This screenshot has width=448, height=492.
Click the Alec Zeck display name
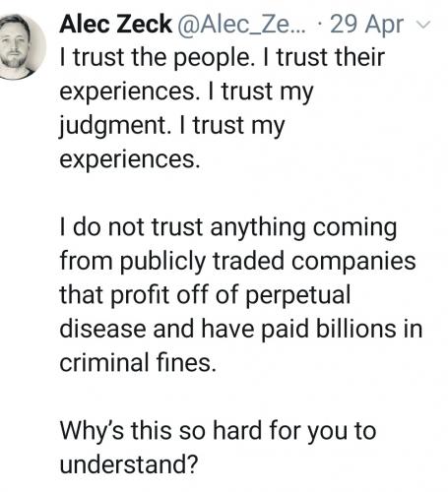tap(116, 25)
